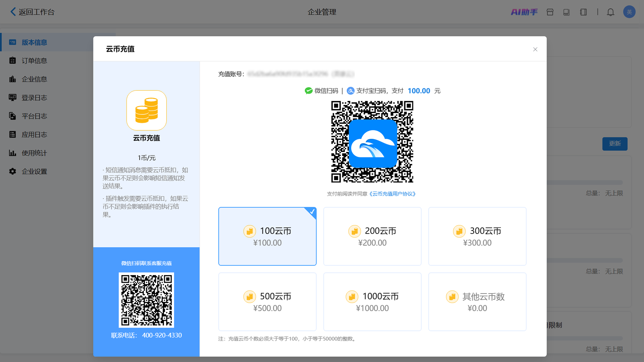Select the 1000云币 recharge option
The image size is (644, 362).
point(372,302)
